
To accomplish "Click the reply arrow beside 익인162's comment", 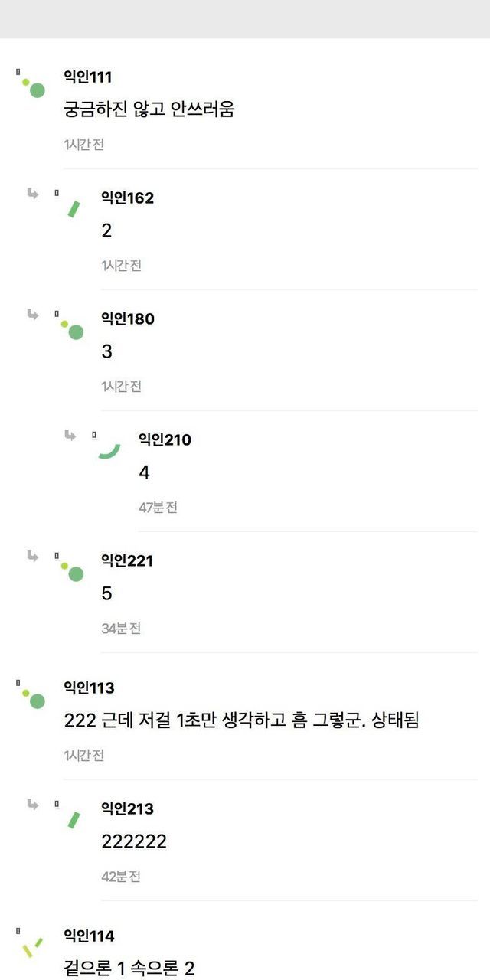I will (x=33, y=194).
